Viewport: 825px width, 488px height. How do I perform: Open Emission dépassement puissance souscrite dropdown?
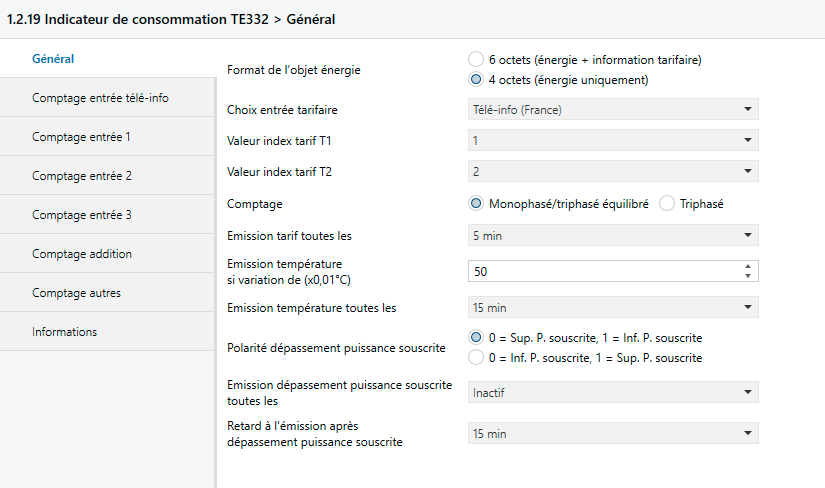tap(613, 393)
